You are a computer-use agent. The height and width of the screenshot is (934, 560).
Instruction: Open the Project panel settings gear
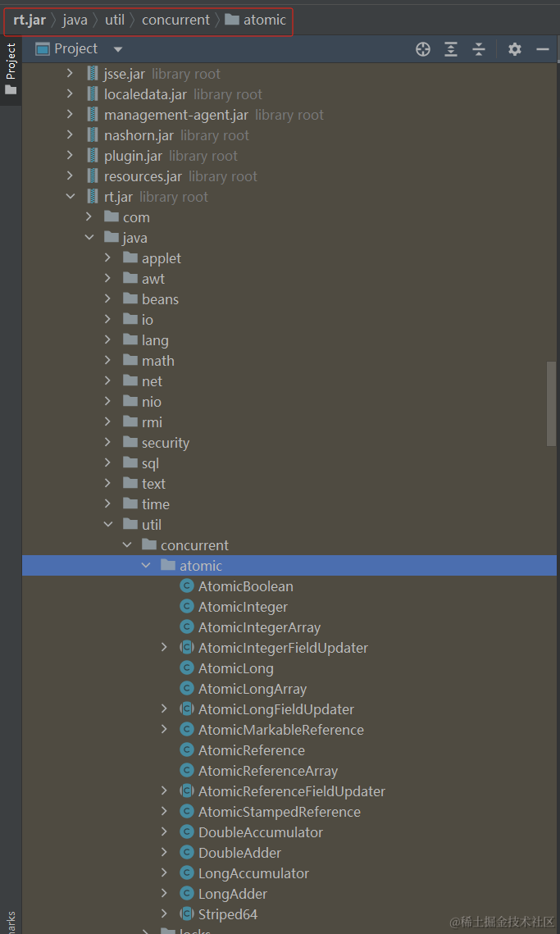515,49
